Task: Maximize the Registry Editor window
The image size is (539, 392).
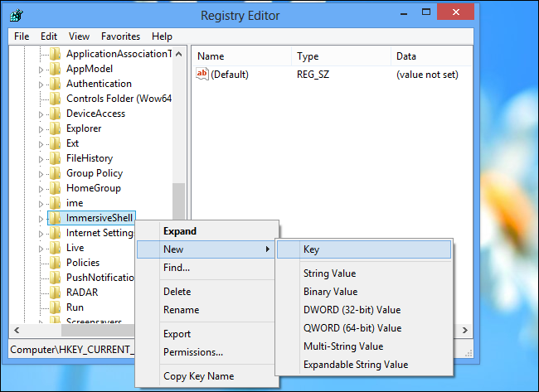Action: point(426,12)
